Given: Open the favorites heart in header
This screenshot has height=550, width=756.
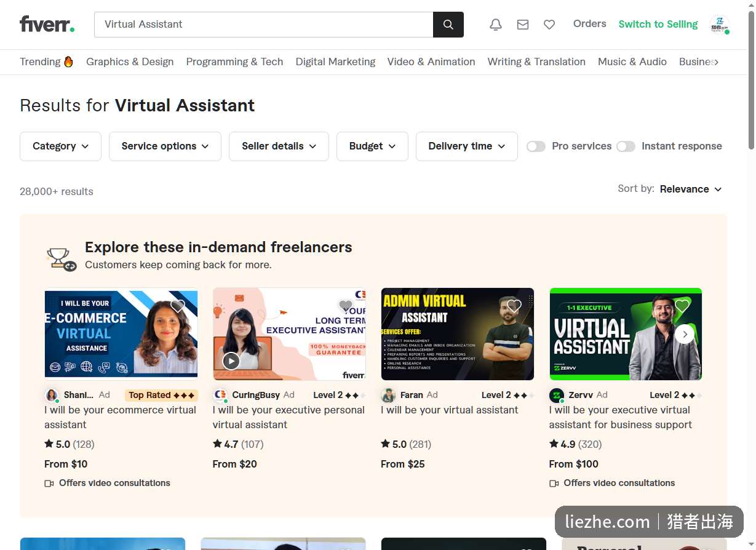Looking at the screenshot, I should click(x=549, y=25).
